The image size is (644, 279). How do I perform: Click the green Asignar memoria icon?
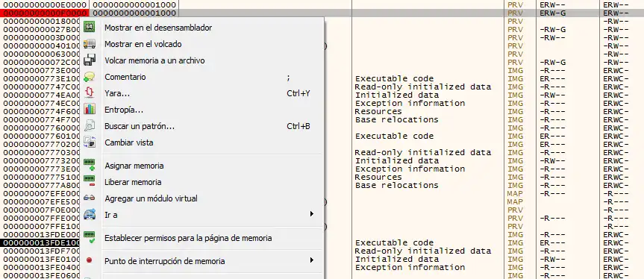pyautogui.click(x=89, y=166)
